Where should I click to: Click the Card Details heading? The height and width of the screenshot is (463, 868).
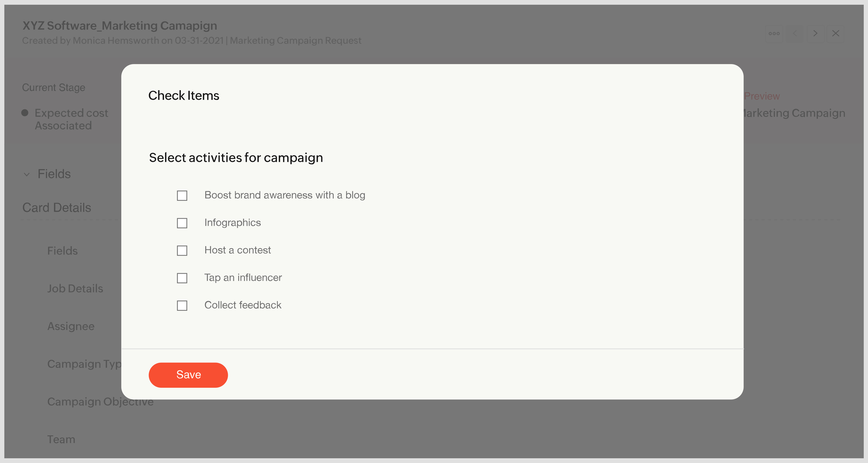57,207
